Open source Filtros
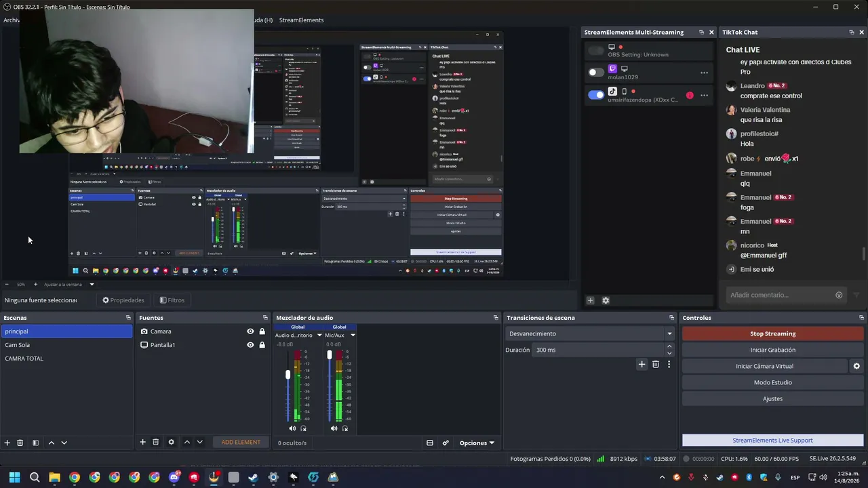This screenshot has width=868, height=488. click(172, 300)
